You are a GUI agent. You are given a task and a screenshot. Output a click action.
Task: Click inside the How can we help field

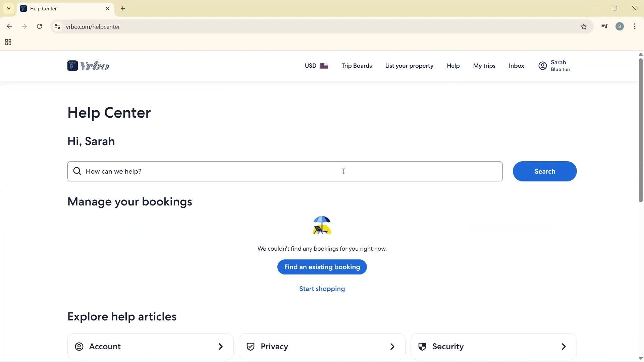coord(285,171)
